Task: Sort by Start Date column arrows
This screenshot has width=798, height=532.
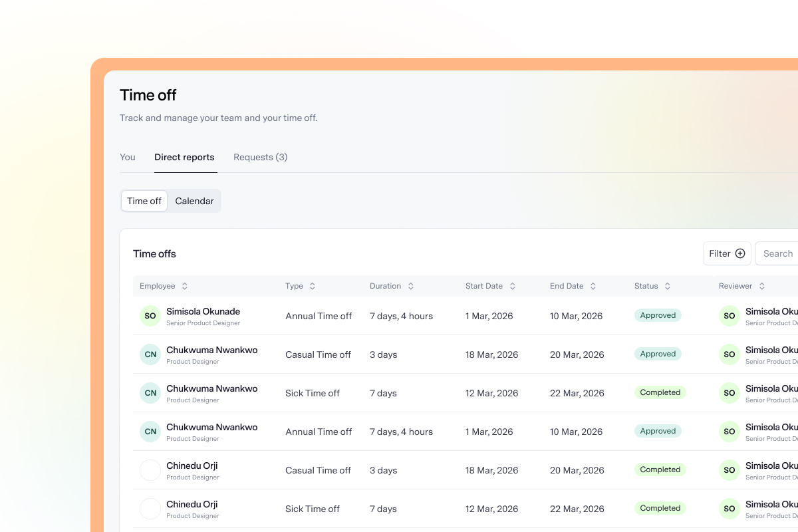Action: point(513,286)
